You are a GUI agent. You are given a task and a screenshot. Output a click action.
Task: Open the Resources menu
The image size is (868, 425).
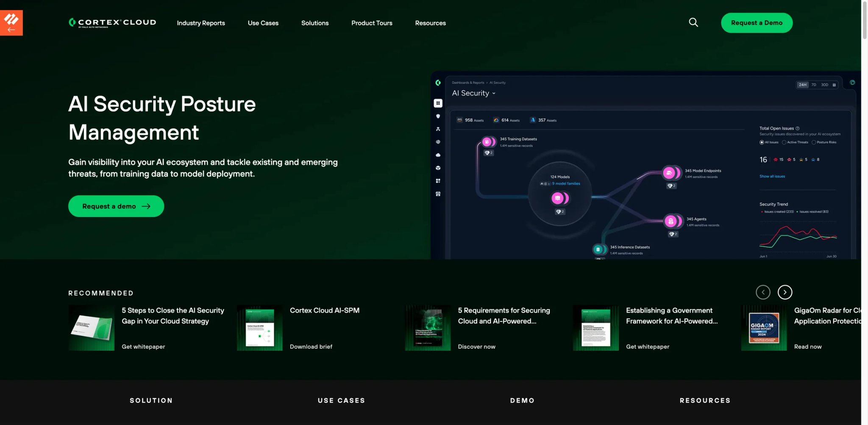tap(430, 23)
